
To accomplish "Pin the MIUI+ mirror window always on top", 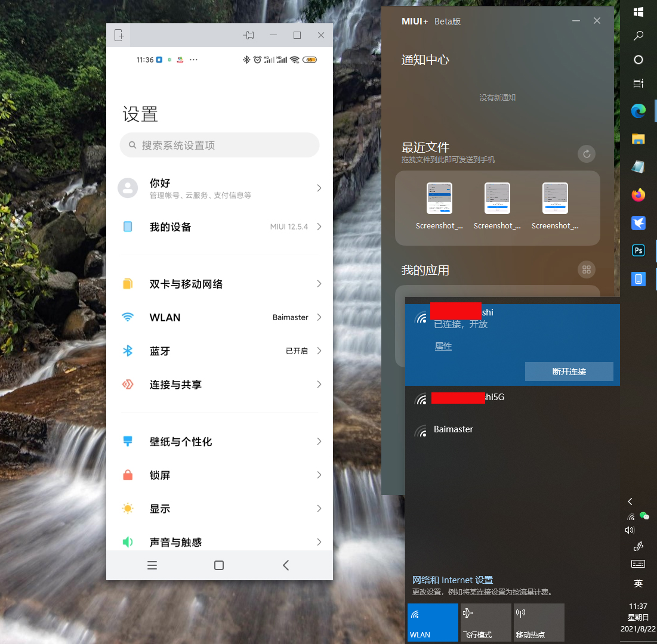I will pos(248,35).
